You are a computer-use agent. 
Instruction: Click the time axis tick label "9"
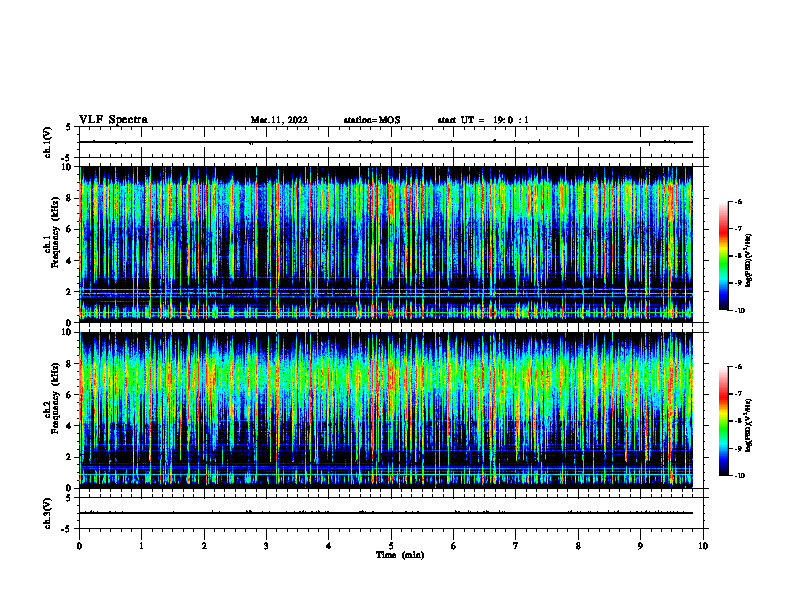pos(640,546)
